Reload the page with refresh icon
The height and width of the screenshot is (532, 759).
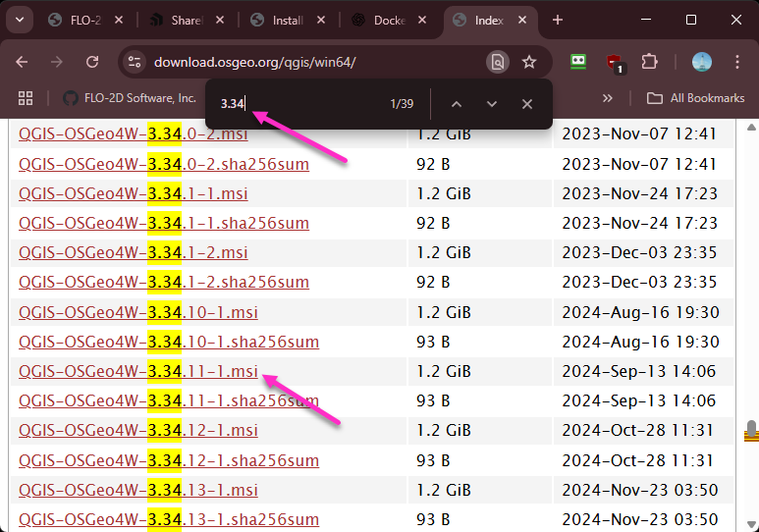tap(92, 62)
